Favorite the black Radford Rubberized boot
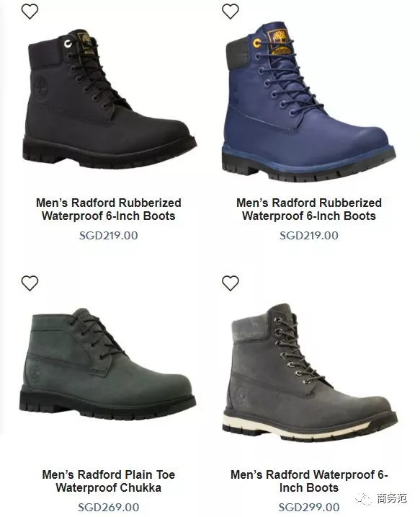The width and height of the screenshot is (420, 517). pyautogui.click(x=30, y=12)
